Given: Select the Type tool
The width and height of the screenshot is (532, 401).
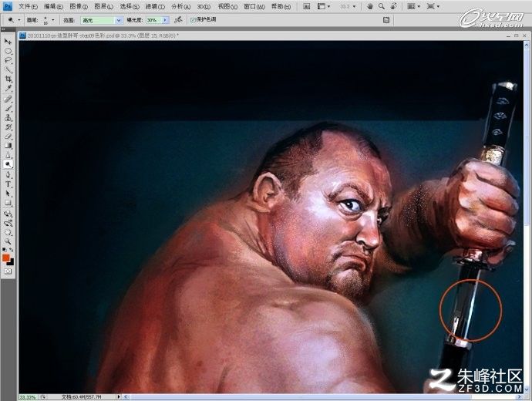Looking at the screenshot, I should pyautogui.click(x=8, y=184).
